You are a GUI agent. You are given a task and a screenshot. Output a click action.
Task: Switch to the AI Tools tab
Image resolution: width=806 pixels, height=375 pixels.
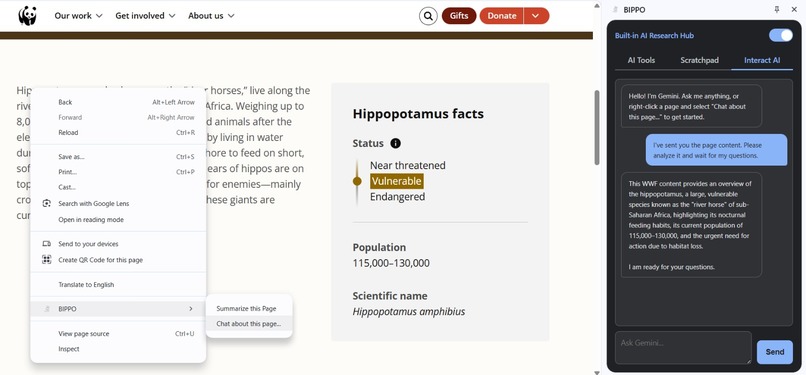coord(641,60)
